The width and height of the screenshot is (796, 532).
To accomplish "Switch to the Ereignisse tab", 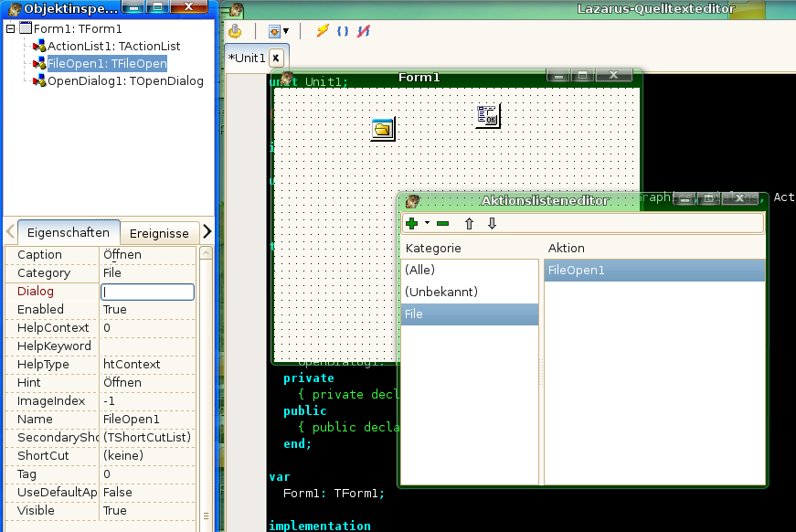I will click(x=159, y=233).
